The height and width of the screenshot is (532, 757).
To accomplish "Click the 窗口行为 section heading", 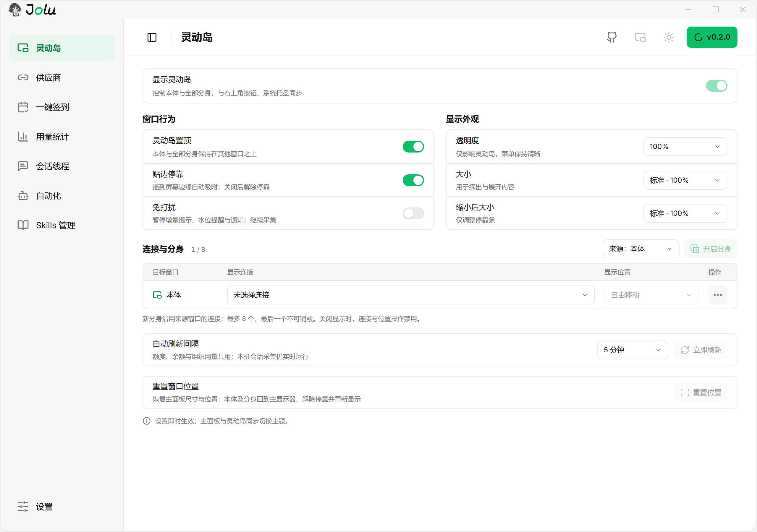I will pyautogui.click(x=159, y=119).
